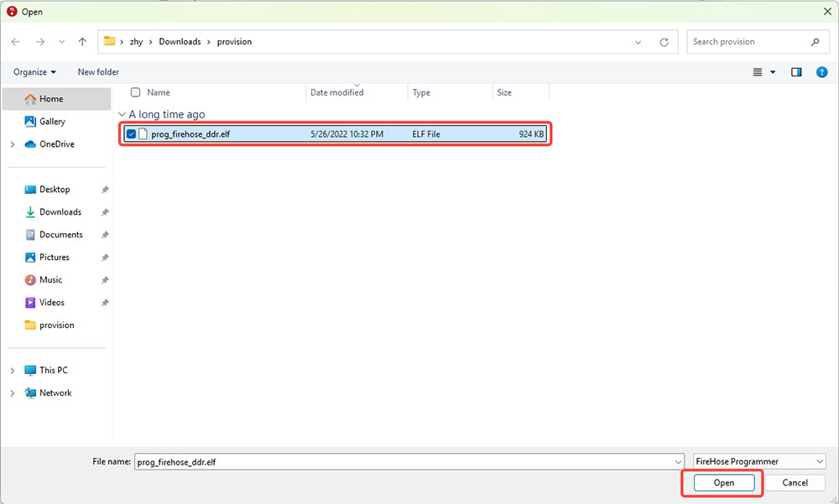Screen dimensions: 839x504
Task: Open the Desktop quick access folder
Action: (x=55, y=190)
